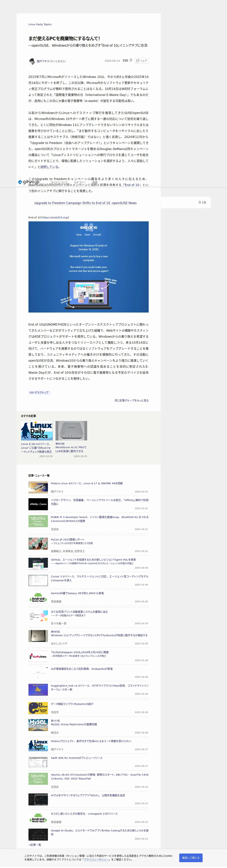Click author avatar of 階戸アキラ
Screen dimensions: 227x868
pos(32,61)
